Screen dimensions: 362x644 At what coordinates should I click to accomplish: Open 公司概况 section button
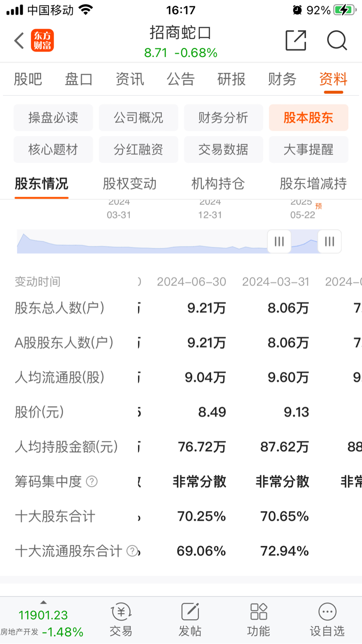(139, 117)
